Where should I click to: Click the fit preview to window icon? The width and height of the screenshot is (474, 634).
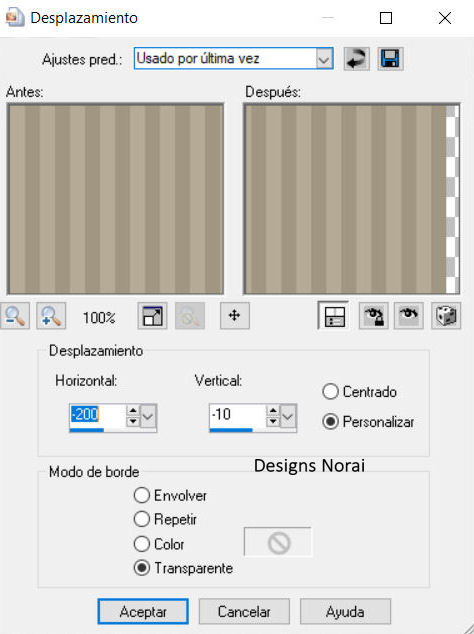[152, 316]
